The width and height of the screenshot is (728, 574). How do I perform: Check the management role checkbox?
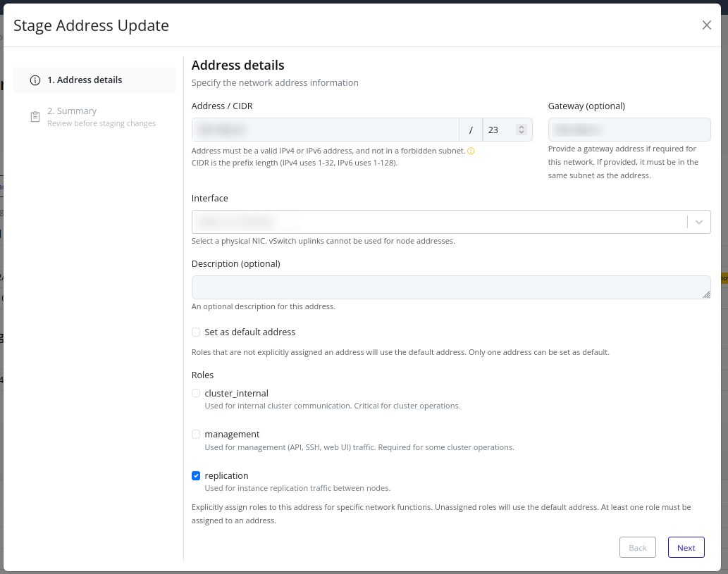[x=196, y=434]
